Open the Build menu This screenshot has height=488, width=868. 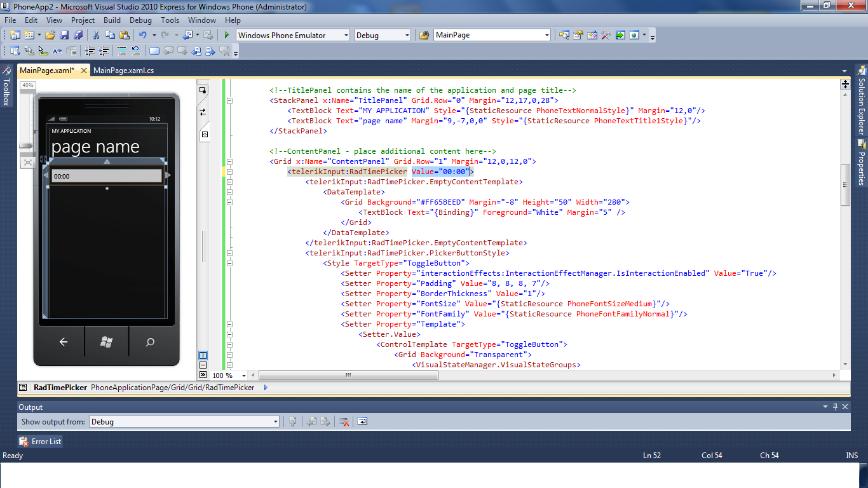[x=112, y=20]
